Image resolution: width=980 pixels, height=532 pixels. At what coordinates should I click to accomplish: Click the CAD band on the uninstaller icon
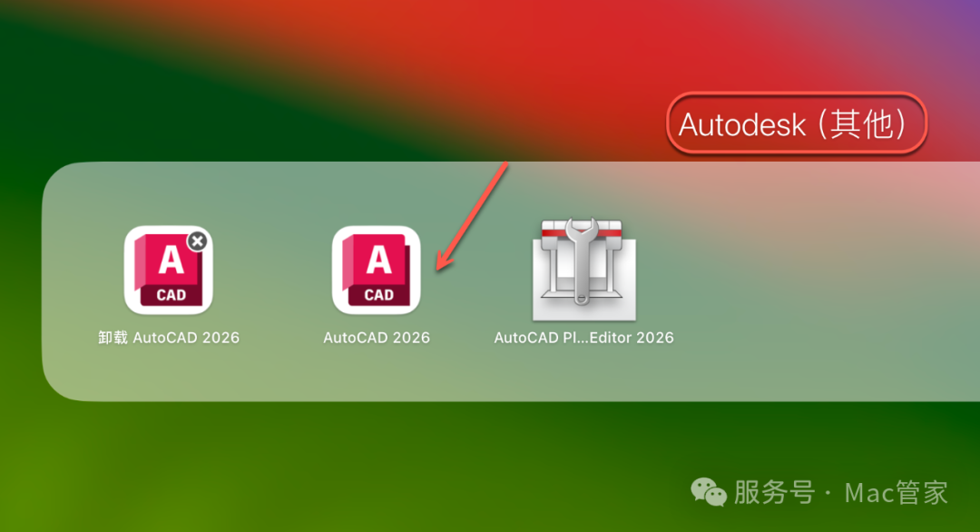coord(171,294)
